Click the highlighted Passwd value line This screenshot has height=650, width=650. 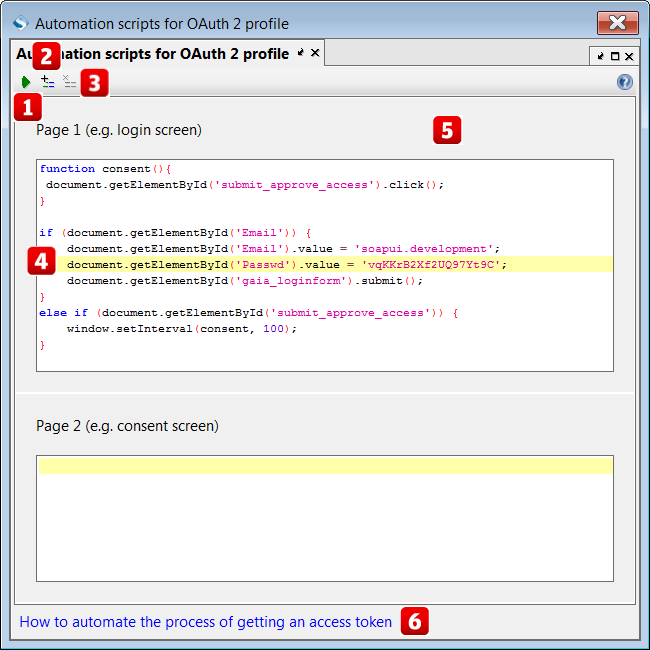287,264
